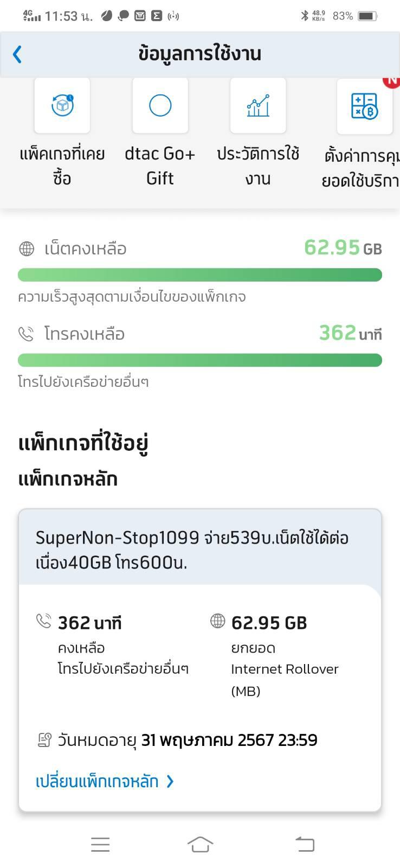Image resolution: width=400 pixels, height=868 pixels.
Task: Tap the globe icon in package card
Action: [217, 621]
